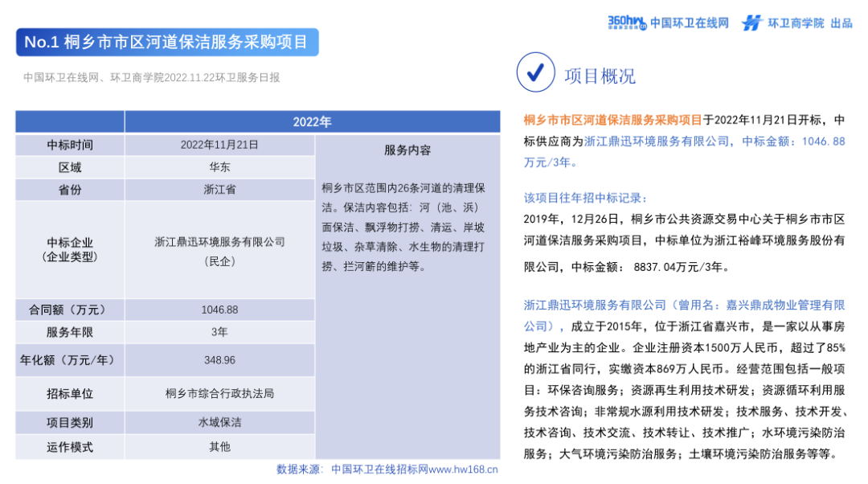
Task: Click the '运作模式' row label
Action: tap(70, 447)
